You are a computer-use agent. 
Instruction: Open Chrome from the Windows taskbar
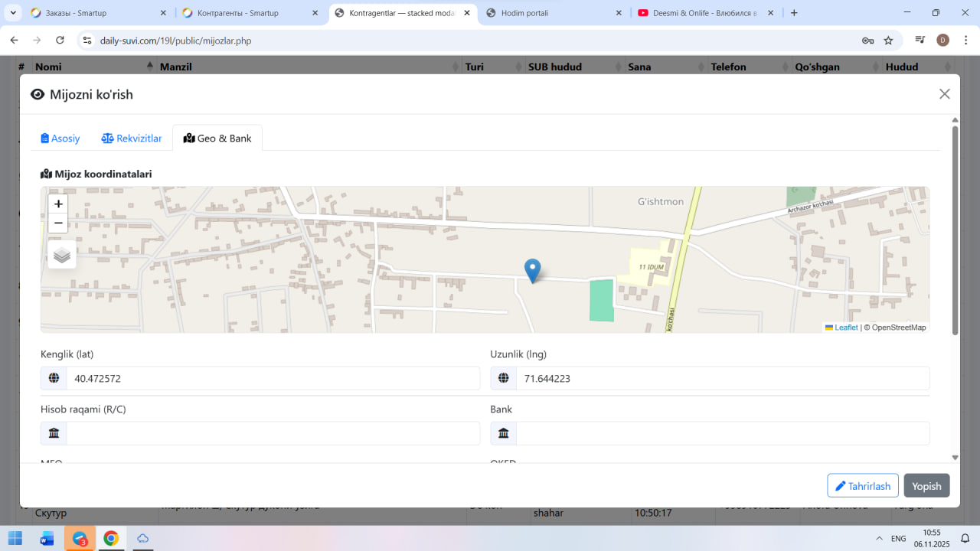111,539
